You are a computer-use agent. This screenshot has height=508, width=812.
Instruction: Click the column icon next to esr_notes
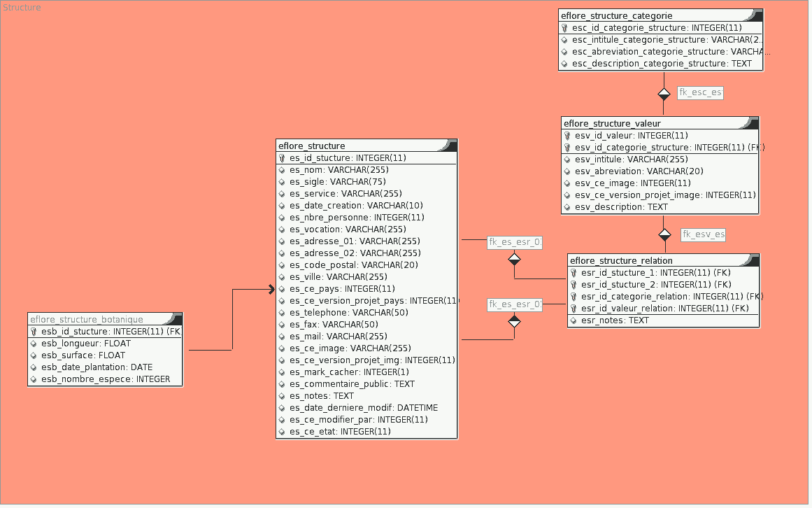pos(574,320)
